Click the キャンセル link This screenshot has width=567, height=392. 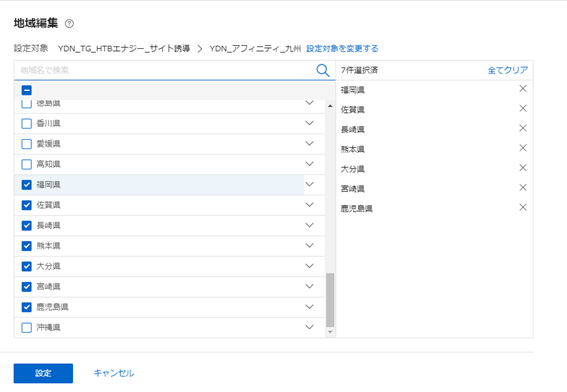point(114,373)
